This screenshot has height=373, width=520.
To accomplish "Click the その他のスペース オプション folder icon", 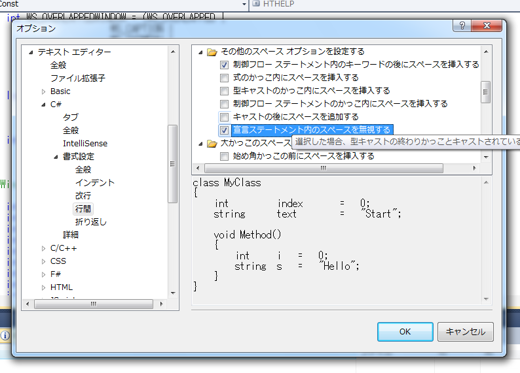I will 212,52.
